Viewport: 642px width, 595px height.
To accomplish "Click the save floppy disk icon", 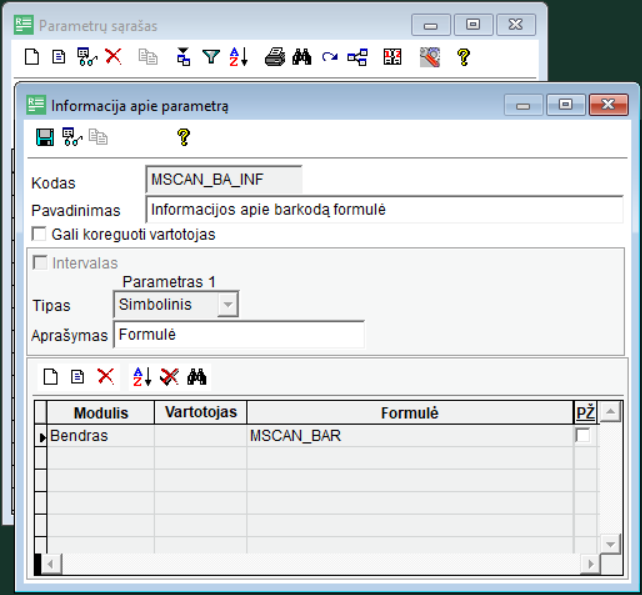I will click(x=44, y=137).
